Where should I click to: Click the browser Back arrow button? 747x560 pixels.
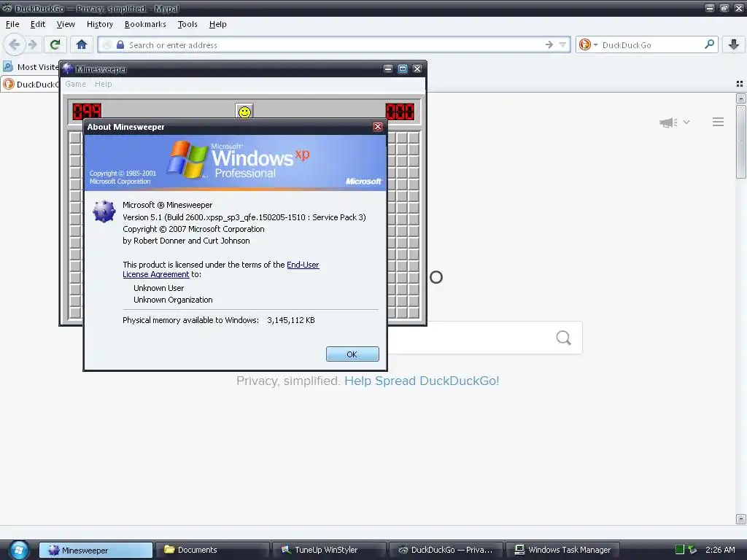pyautogui.click(x=15, y=44)
